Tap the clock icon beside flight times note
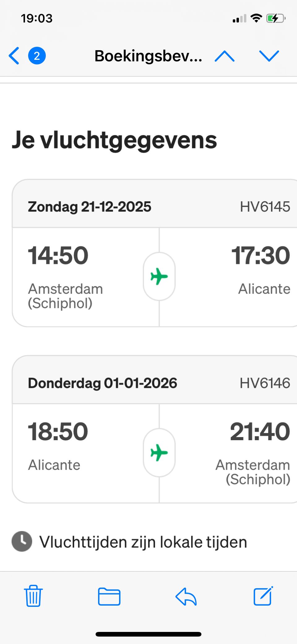Screen dimensions: 297x644 22,541
